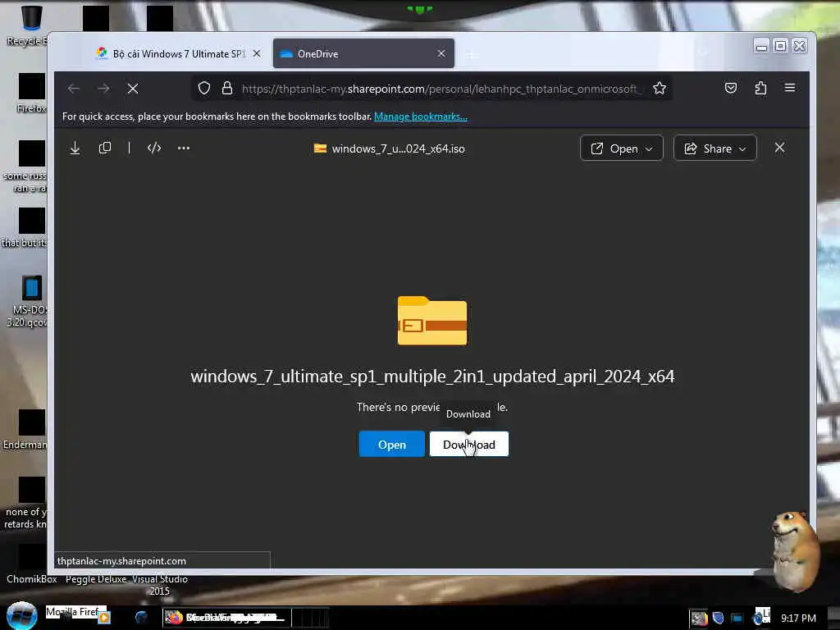Click the download arrow icon in OneDrive toolbar

pos(75,148)
